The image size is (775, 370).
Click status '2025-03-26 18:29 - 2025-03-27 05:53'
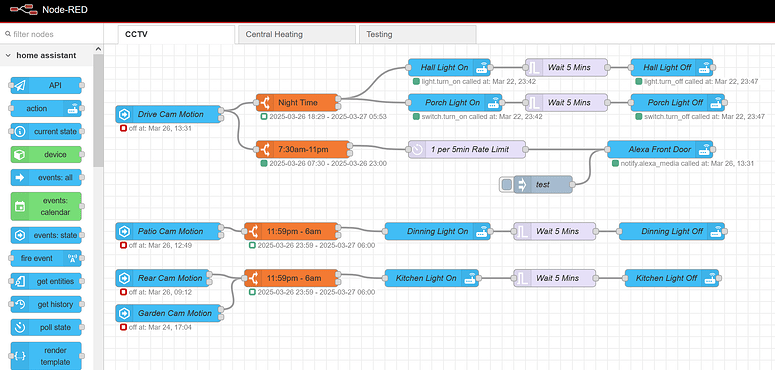(328, 117)
